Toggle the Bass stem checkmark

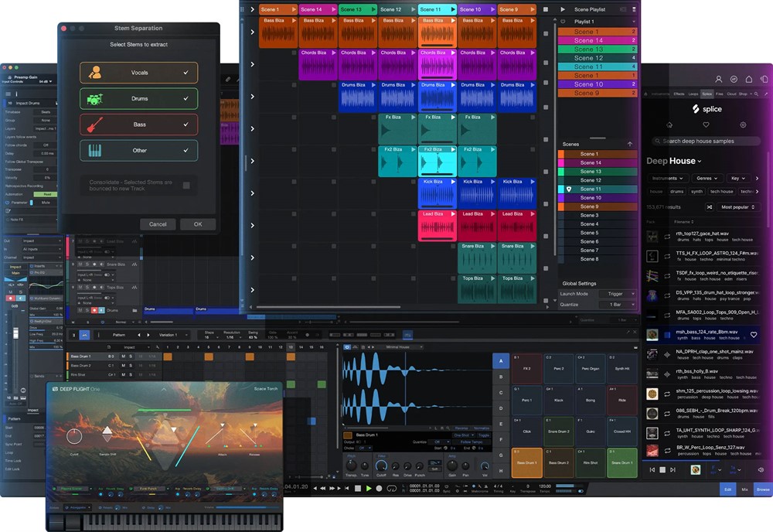tap(186, 124)
